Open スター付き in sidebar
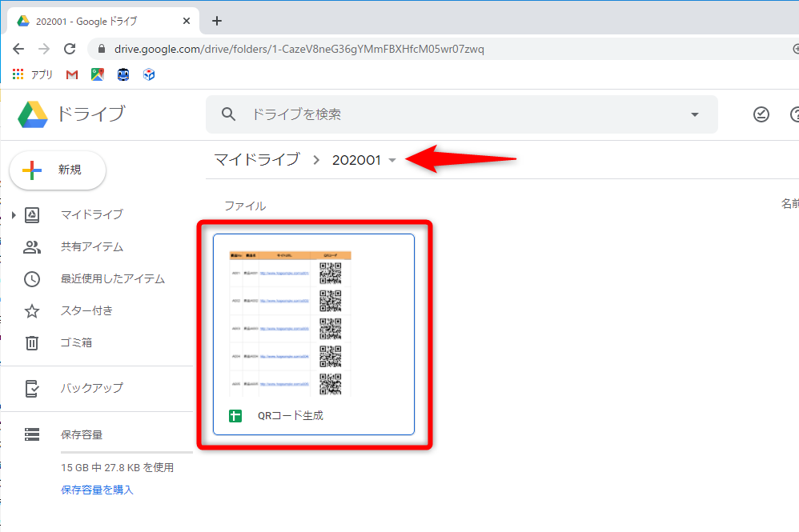 (x=86, y=311)
